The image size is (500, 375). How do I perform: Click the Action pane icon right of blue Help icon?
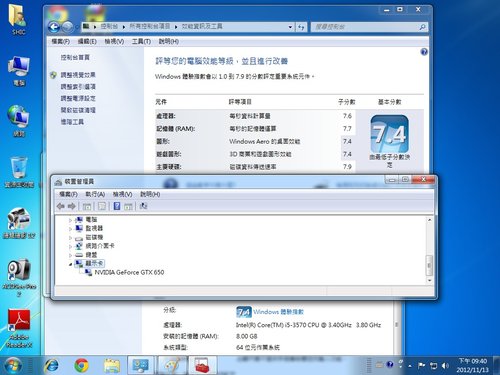coord(128,207)
